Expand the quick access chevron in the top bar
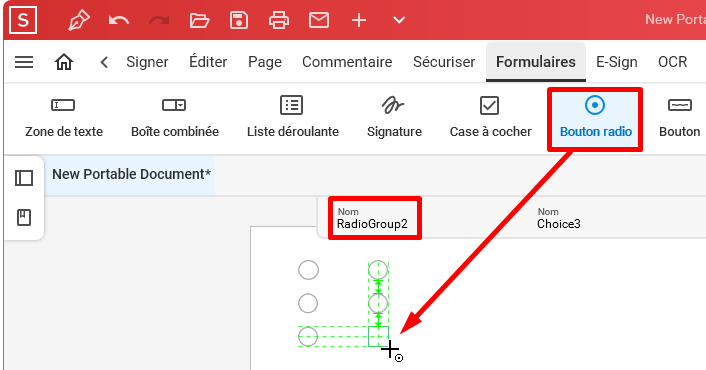Image resolution: width=706 pixels, height=370 pixels. [x=399, y=20]
